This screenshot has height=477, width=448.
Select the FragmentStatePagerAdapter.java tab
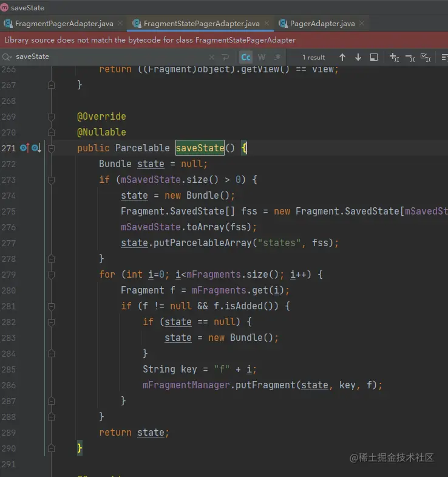(202, 24)
